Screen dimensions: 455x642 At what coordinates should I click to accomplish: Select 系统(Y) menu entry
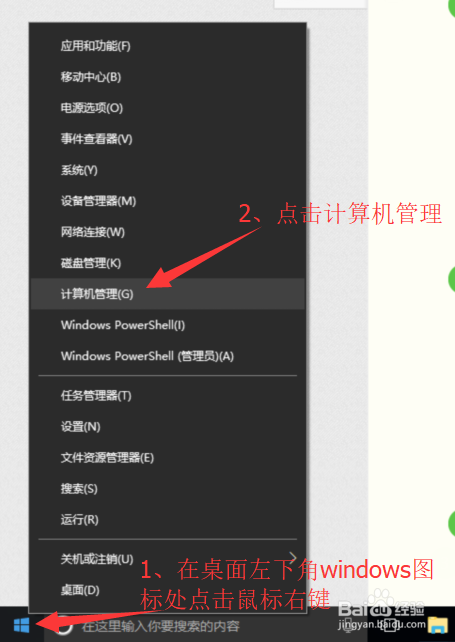pyautogui.click(x=168, y=170)
